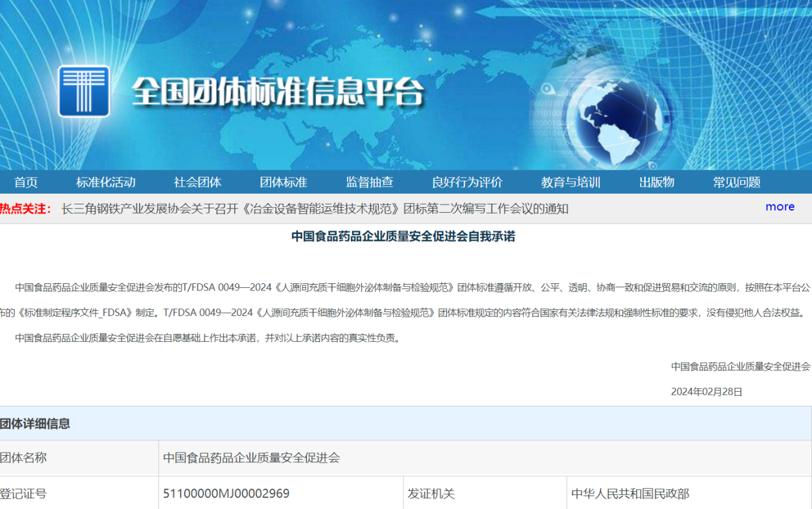Click the platform logo icon in the banner
This screenshot has width=812, height=509.
84,91
